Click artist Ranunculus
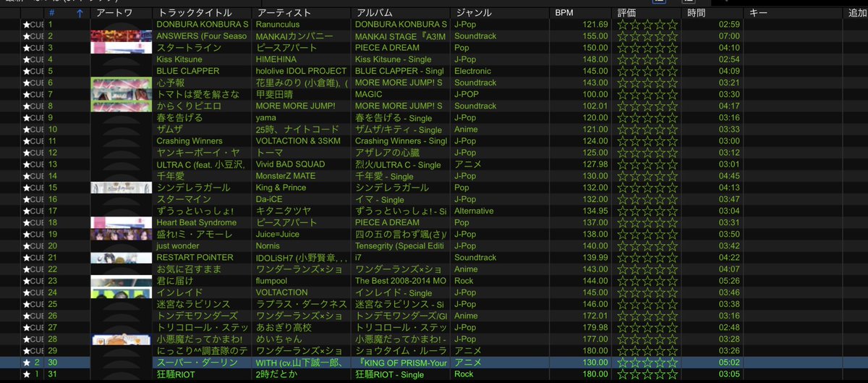This screenshot has height=383, width=868. point(279,25)
